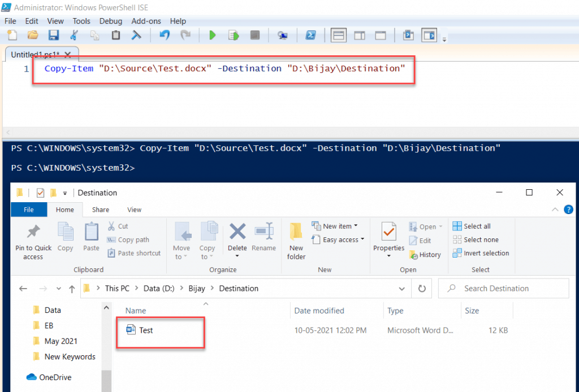Open a new remote PowerShell tab
The width and height of the screenshot is (579, 392).
(x=283, y=36)
